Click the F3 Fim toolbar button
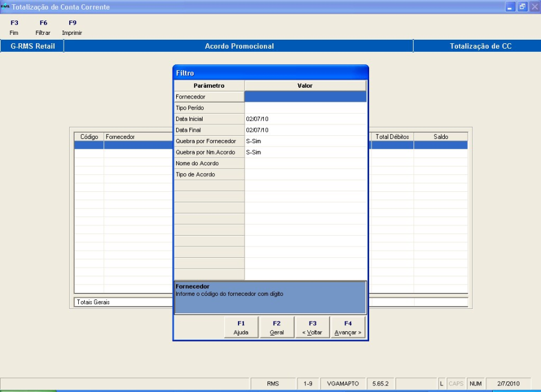Image resolution: width=541 pixels, height=392 pixels. [14, 28]
